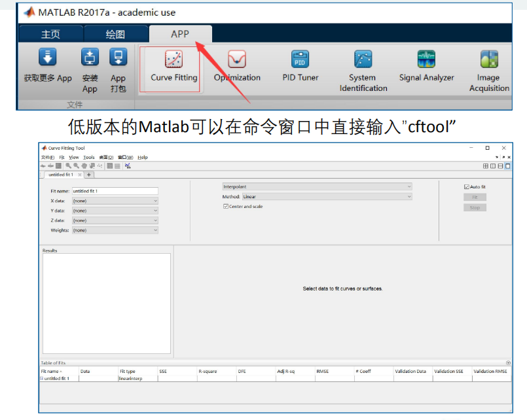The width and height of the screenshot is (527, 420).
Task: Click the undock arrow icon in menu bar
Action: click(x=503, y=157)
